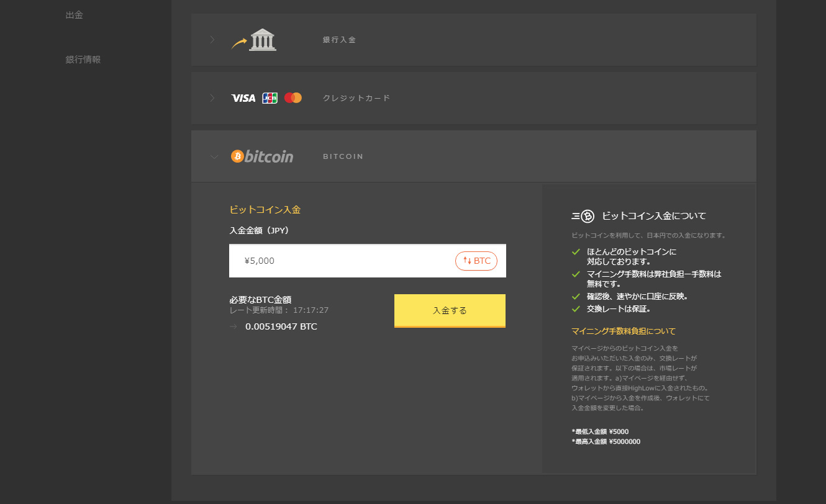Image resolution: width=826 pixels, height=504 pixels.
Task: Select the BITCOIN section label
Action: (343, 156)
